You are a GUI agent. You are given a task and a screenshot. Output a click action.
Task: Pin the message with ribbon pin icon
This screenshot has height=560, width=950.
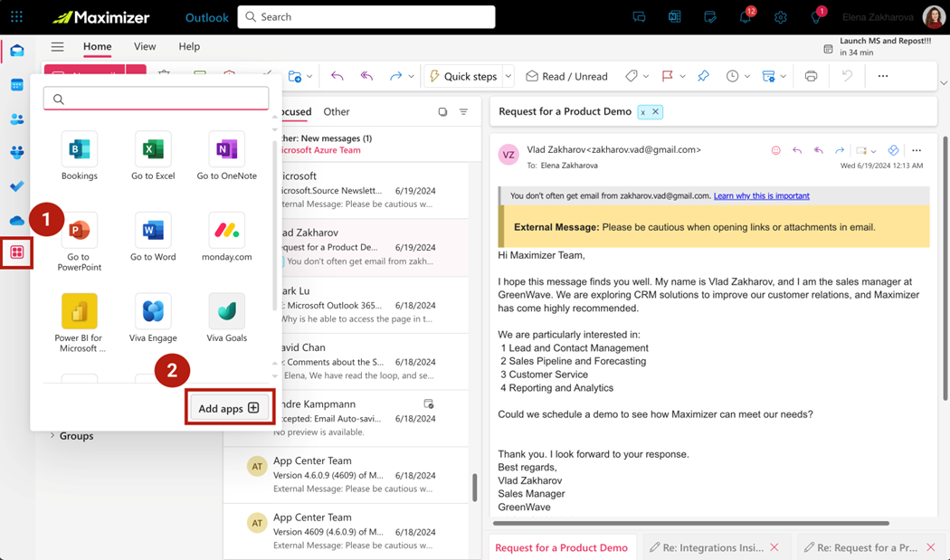[x=703, y=76]
